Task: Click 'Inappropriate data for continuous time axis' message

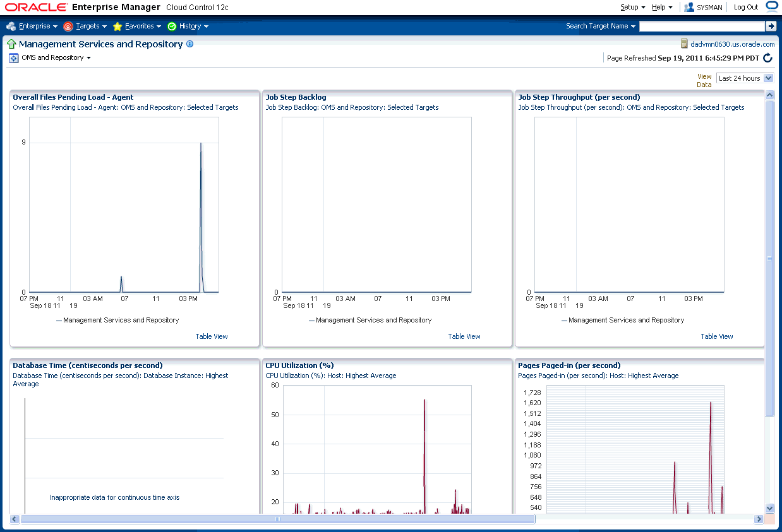Action: pos(115,497)
